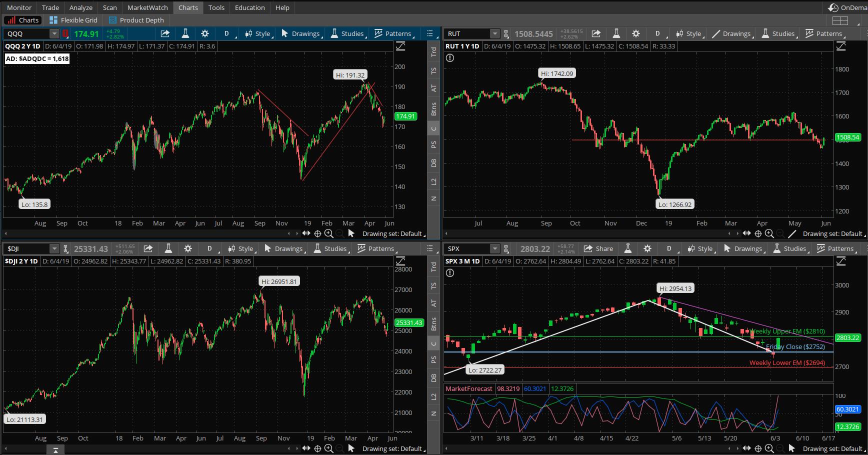Open the studies flask icon next to QQQ share

(185, 33)
